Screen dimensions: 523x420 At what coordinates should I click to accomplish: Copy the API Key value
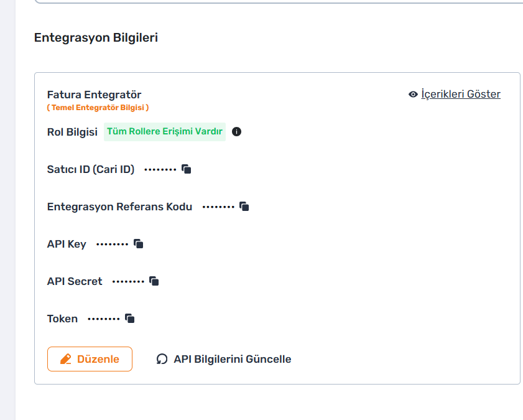pyautogui.click(x=139, y=244)
